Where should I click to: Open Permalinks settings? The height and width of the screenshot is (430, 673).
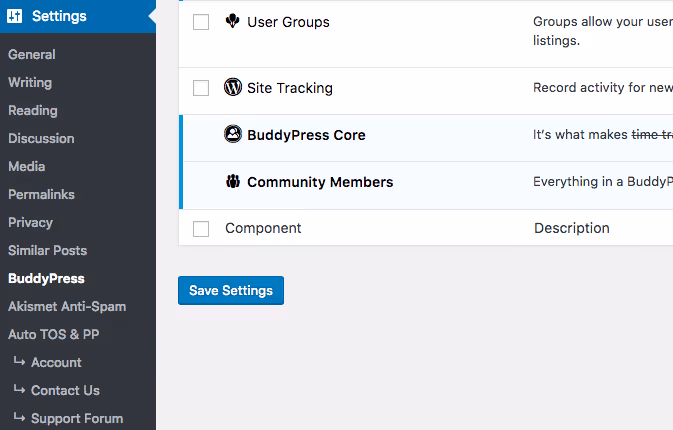click(x=41, y=194)
